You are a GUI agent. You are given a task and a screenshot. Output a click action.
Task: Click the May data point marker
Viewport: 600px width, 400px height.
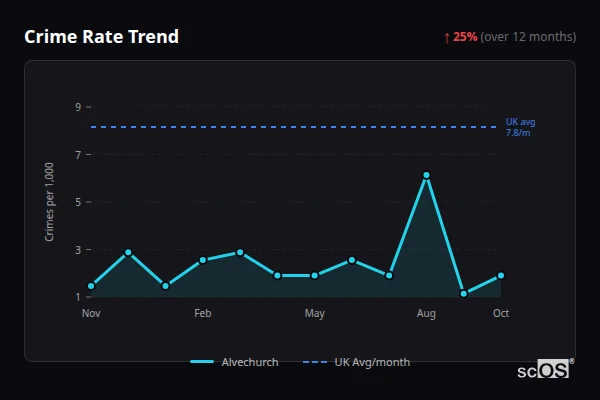(315, 275)
